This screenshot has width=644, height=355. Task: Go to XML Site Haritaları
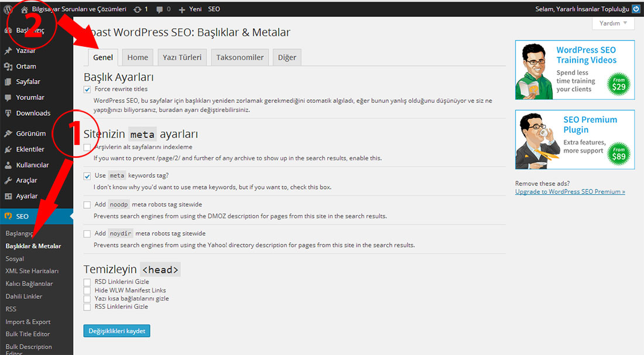(x=32, y=271)
